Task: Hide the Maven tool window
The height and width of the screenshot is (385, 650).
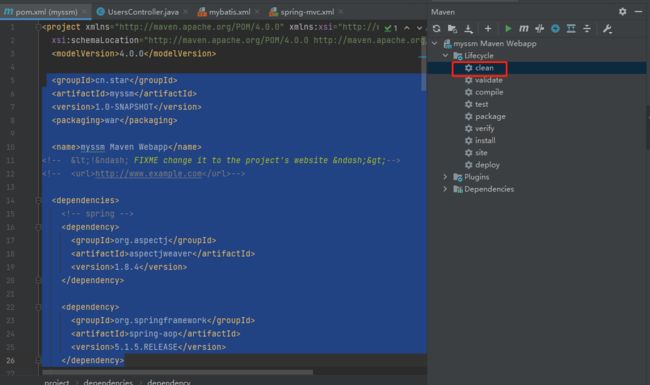Action: [x=638, y=12]
